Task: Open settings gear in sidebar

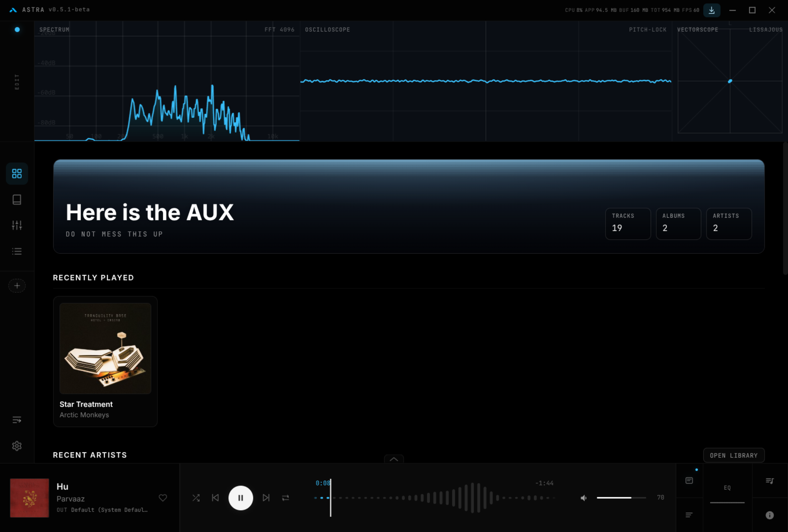Action: (17, 446)
